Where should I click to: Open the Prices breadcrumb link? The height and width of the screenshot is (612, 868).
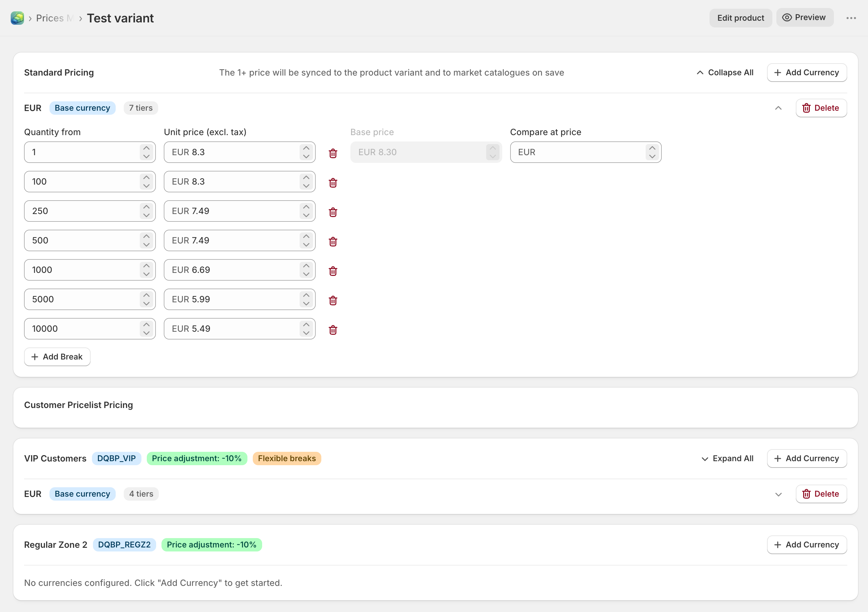(x=54, y=18)
